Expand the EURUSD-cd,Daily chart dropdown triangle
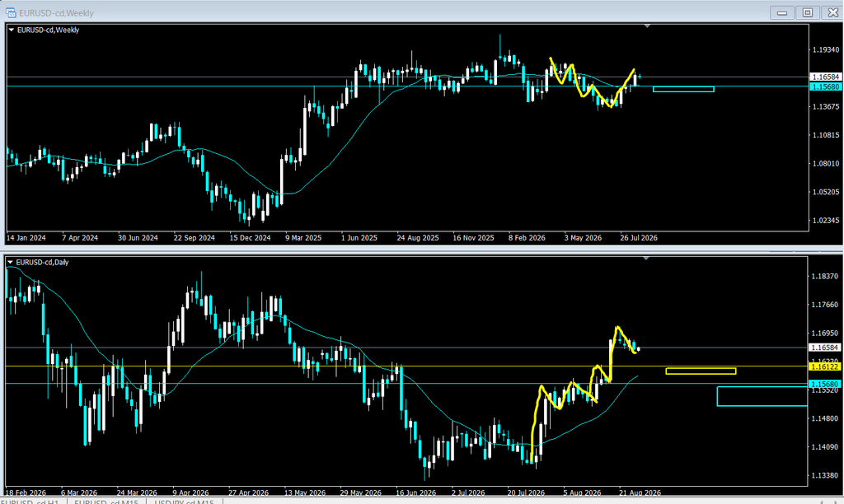Screen dimensions: 844x504 click(x=10, y=263)
